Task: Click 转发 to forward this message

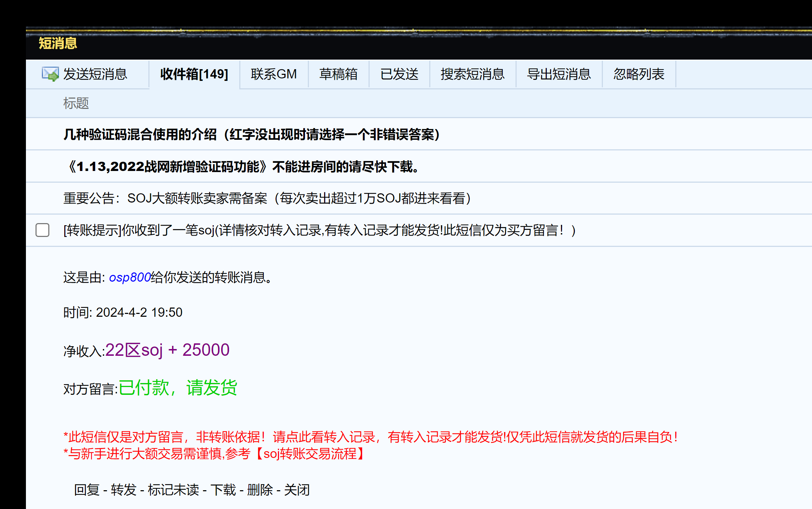Action: click(x=124, y=490)
